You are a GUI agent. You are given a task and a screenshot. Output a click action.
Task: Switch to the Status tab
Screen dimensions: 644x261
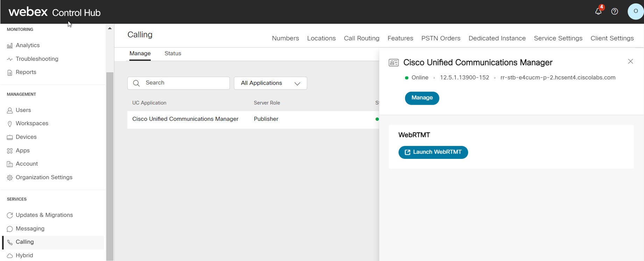(173, 54)
